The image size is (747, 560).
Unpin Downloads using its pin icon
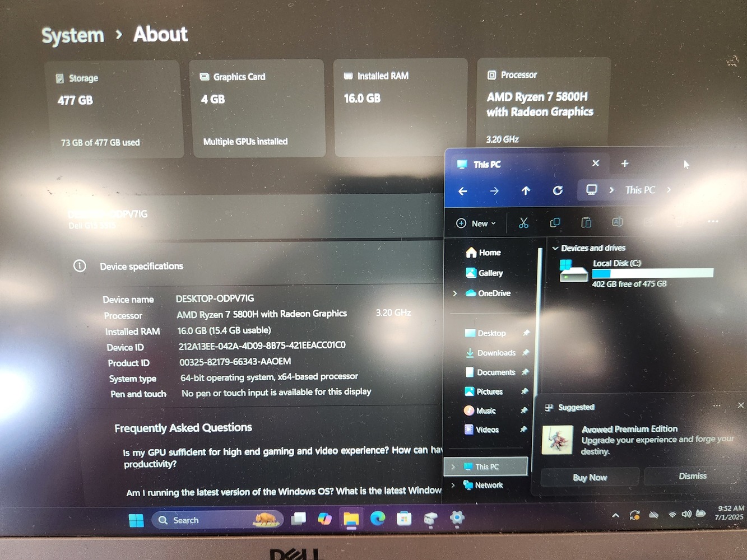point(525,352)
